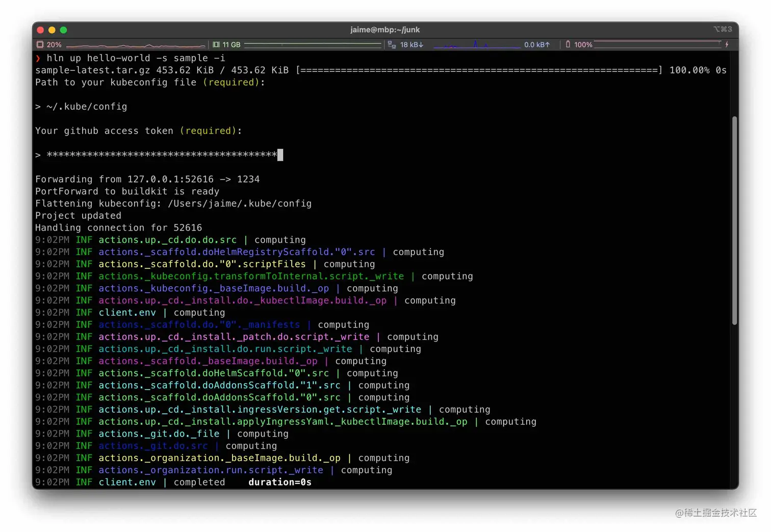The image size is (771, 532).
Task: Click log entry _install.do._kubectlImage.build._op
Action: pyautogui.click(x=245, y=300)
